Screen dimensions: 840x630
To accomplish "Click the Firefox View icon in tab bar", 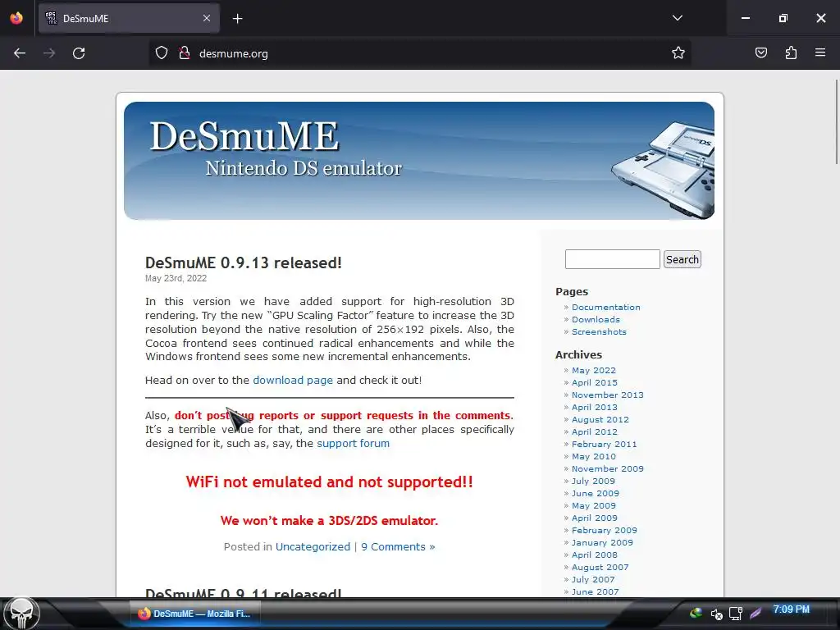I will click(16, 18).
